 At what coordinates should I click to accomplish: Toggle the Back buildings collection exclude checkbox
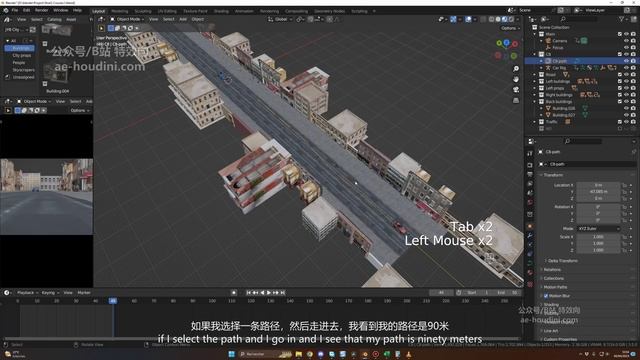pos(620,102)
